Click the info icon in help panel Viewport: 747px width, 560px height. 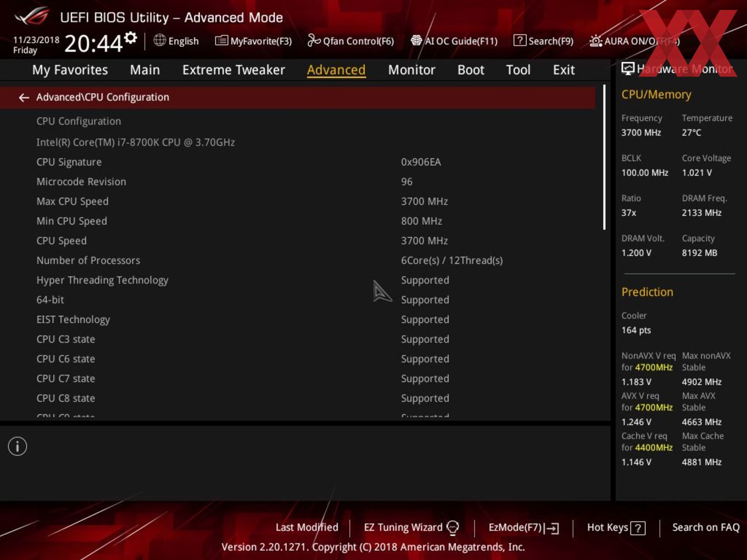[18, 446]
